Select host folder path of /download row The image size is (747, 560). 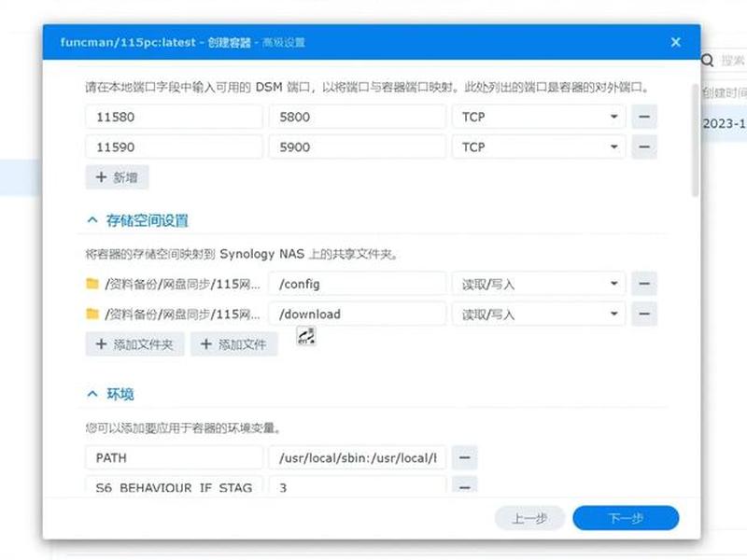point(182,315)
